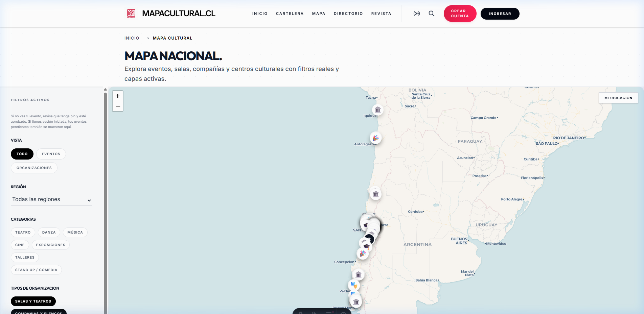The height and width of the screenshot is (314, 644).
Task: Go to INICIO in navigation
Action: [260, 14]
